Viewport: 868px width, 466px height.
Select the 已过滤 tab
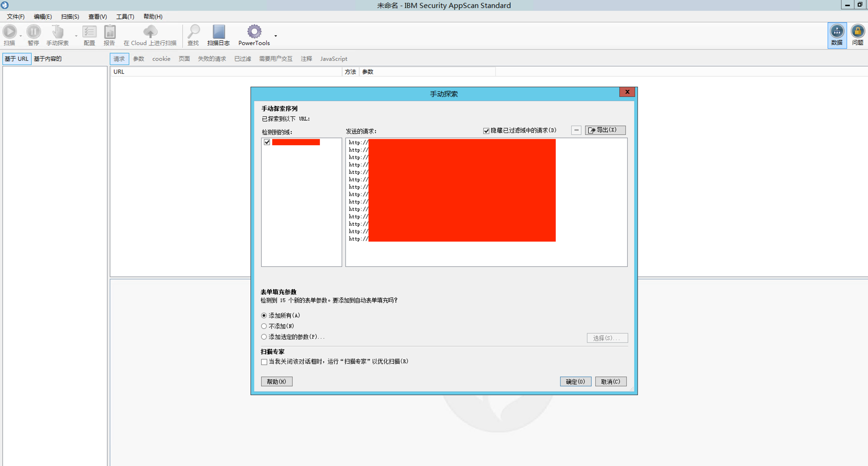coord(243,59)
